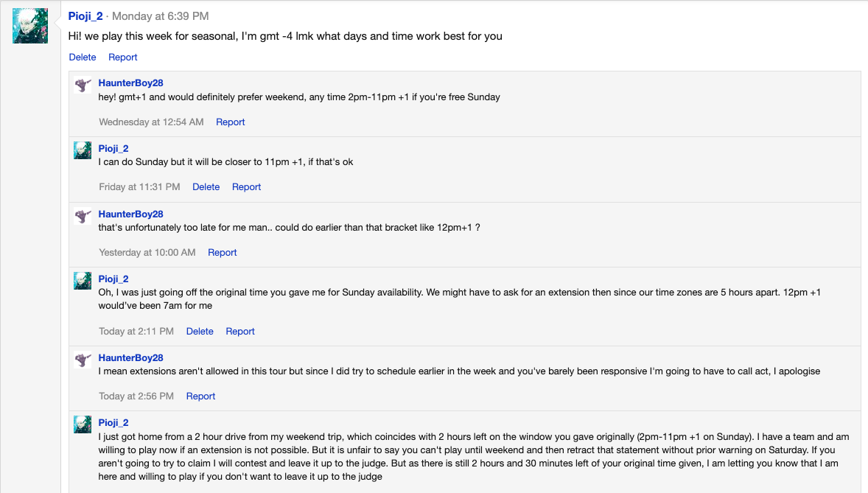The image size is (868, 493).
Task: Report the Today 2:11 PM comment
Action: tap(240, 332)
